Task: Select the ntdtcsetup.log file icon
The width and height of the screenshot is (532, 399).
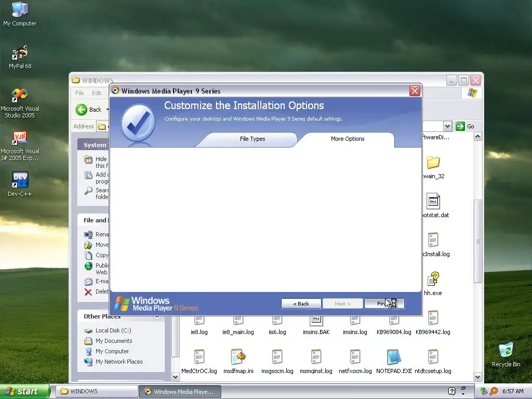Action: coord(433,357)
